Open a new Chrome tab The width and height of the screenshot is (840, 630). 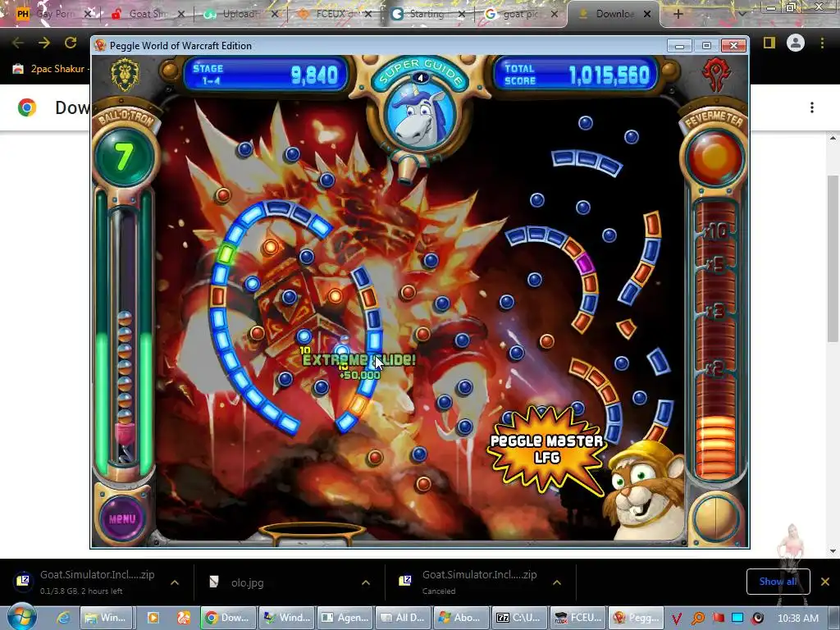click(678, 15)
